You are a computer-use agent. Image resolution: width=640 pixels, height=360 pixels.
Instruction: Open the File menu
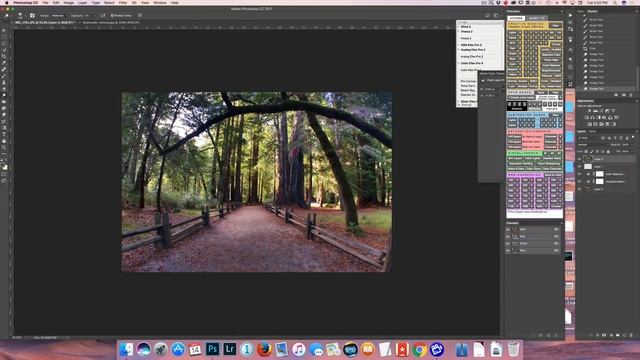[x=46, y=2]
